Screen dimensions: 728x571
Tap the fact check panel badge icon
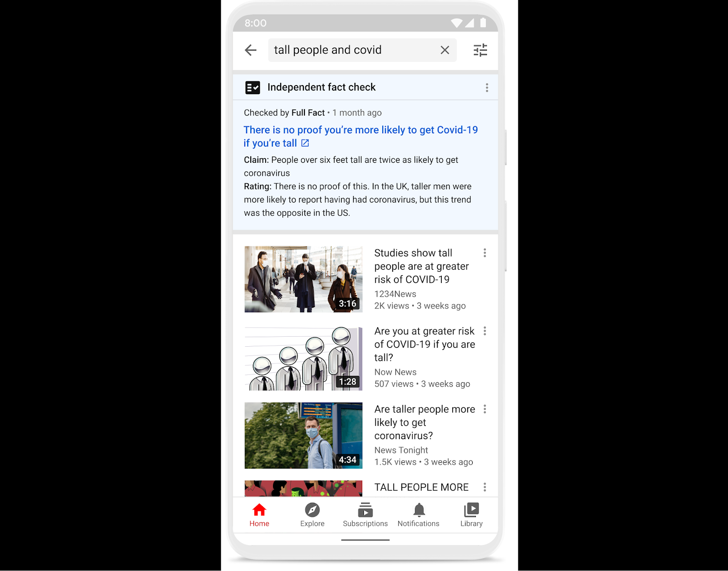(253, 87)
